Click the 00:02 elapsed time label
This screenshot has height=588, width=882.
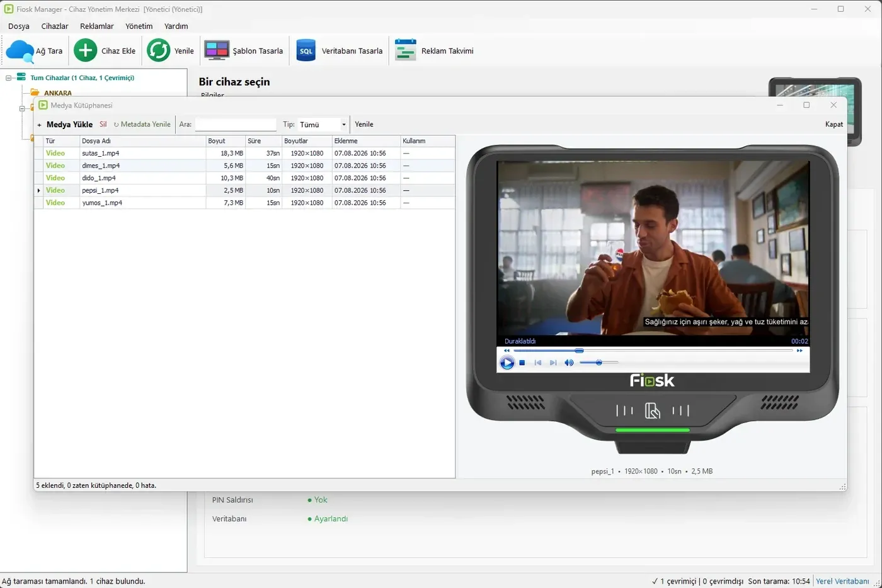tap(799, 341)
